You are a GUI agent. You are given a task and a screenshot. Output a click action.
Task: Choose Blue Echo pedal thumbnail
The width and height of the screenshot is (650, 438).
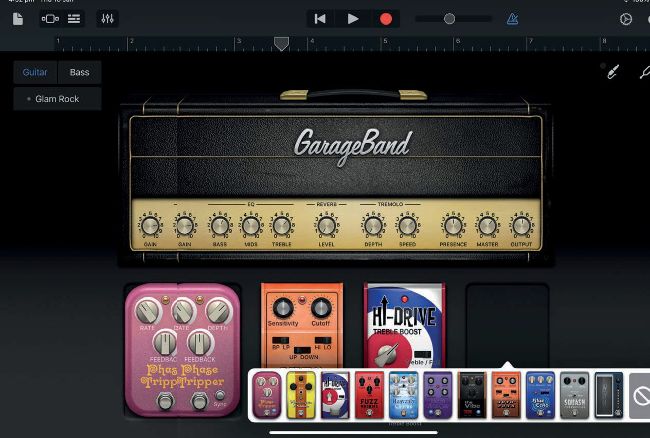click(x=540, y=395)
